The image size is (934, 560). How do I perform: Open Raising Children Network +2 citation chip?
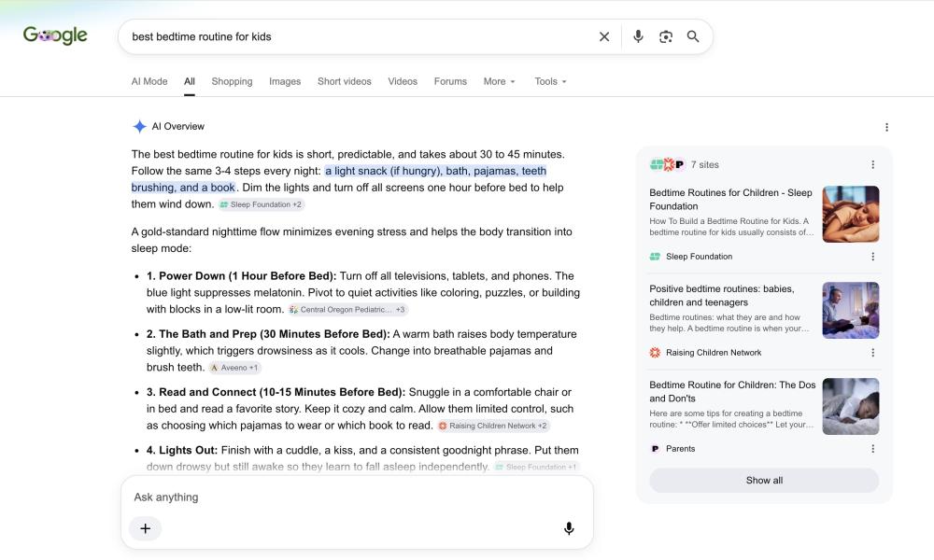tap(492, 427)
